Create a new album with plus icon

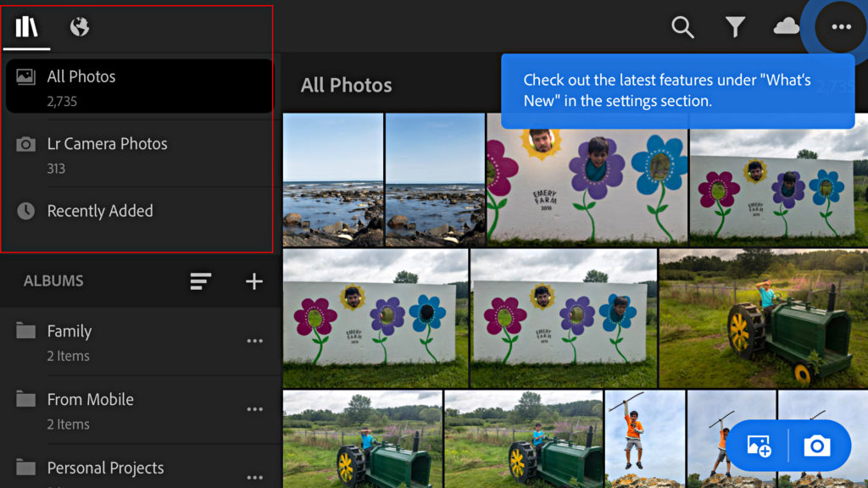pos(254,281)
